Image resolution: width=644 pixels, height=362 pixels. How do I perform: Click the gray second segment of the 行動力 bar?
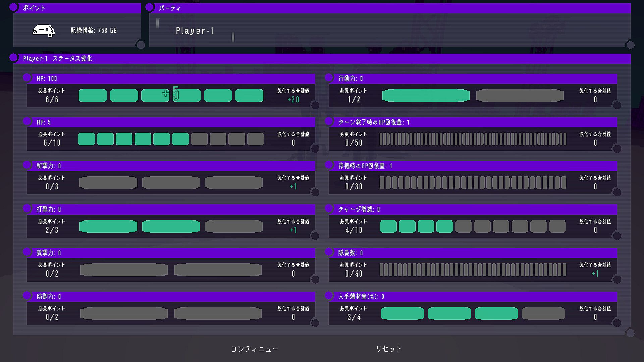click(520, 96)
